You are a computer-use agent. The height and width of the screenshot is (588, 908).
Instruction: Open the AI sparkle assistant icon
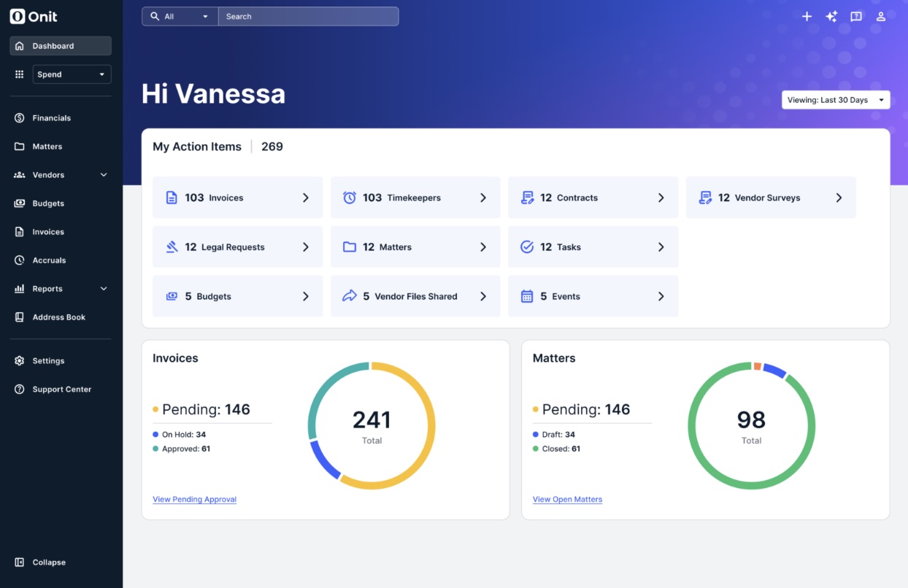tap(831, 17)
